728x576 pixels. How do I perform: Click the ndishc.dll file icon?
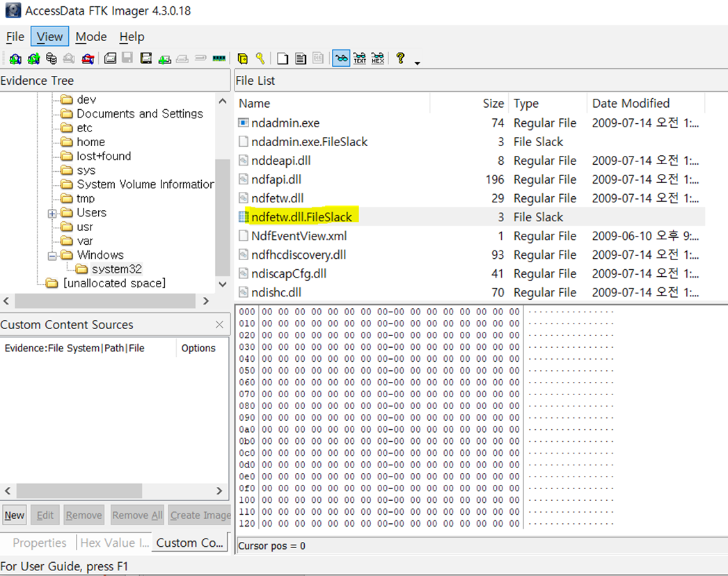coord(244,292)
